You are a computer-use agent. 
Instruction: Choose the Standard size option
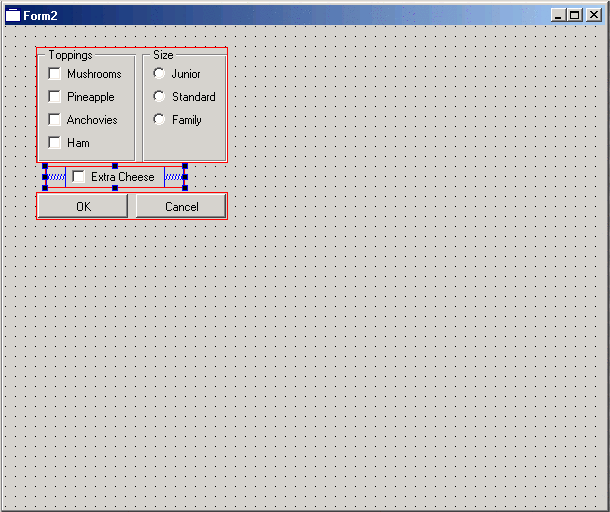tap(159, 97)
